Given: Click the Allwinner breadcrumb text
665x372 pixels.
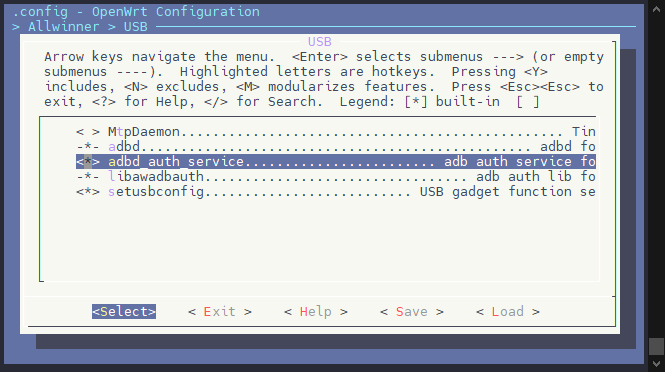Looking at the screenshot, I should [x=64, y=27].
